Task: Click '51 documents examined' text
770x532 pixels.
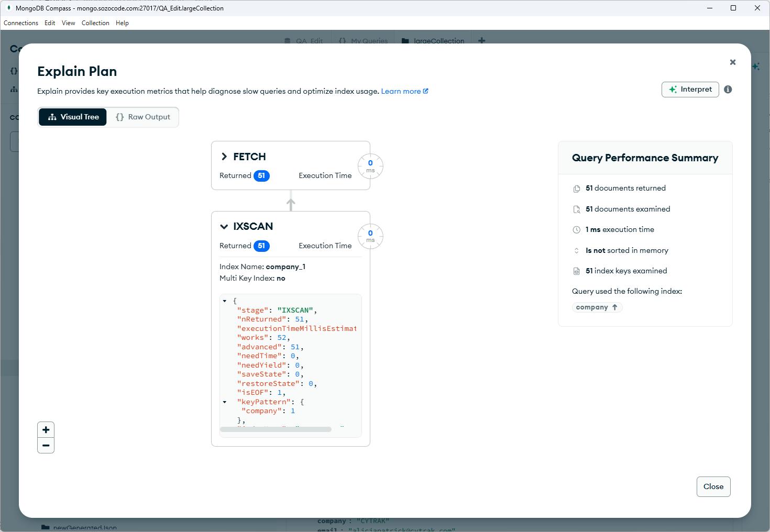Action: [x=628, y=209]
